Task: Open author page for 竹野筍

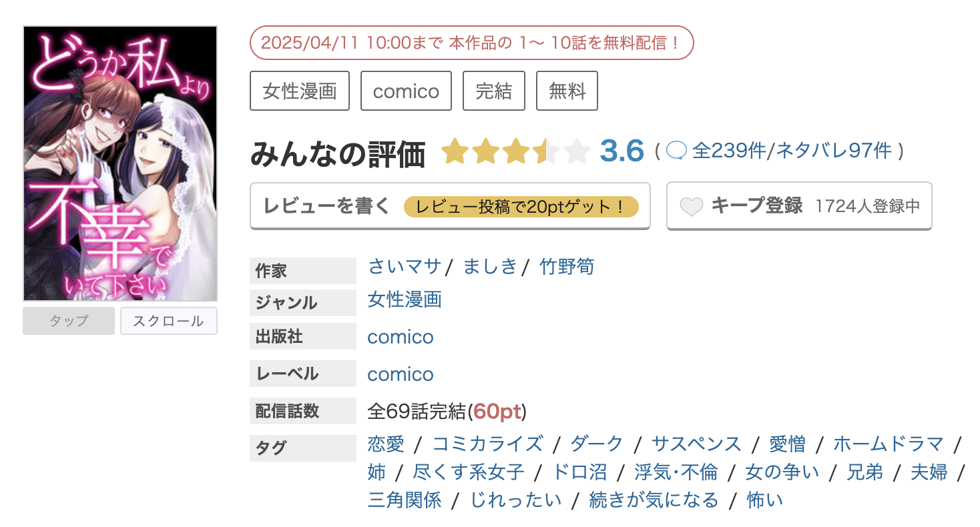Action: click(567, 266)
